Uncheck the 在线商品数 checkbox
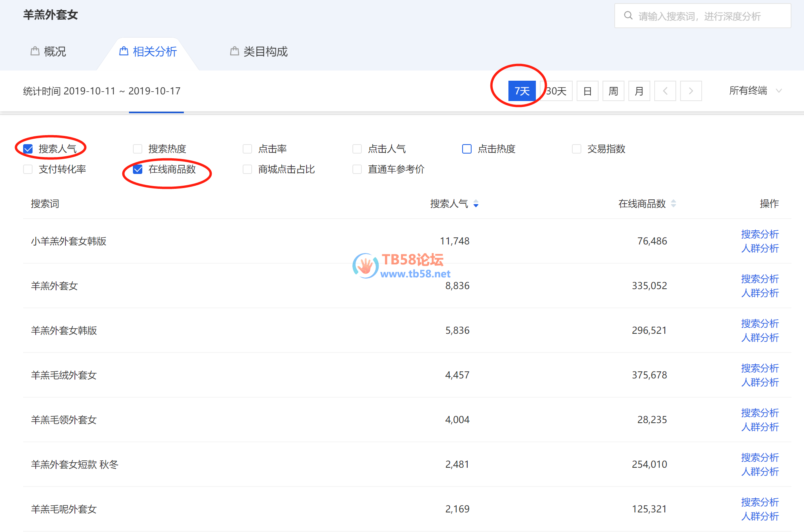The width and height of the screenshot is (804, 532). click(138, 169)
